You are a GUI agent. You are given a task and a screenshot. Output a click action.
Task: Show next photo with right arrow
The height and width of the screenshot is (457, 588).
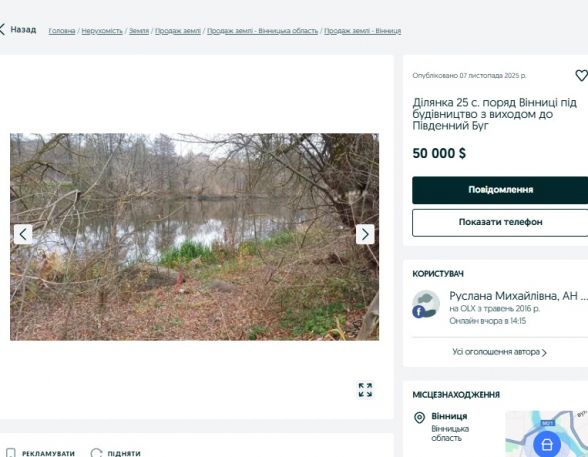click(x=365, y=234)
